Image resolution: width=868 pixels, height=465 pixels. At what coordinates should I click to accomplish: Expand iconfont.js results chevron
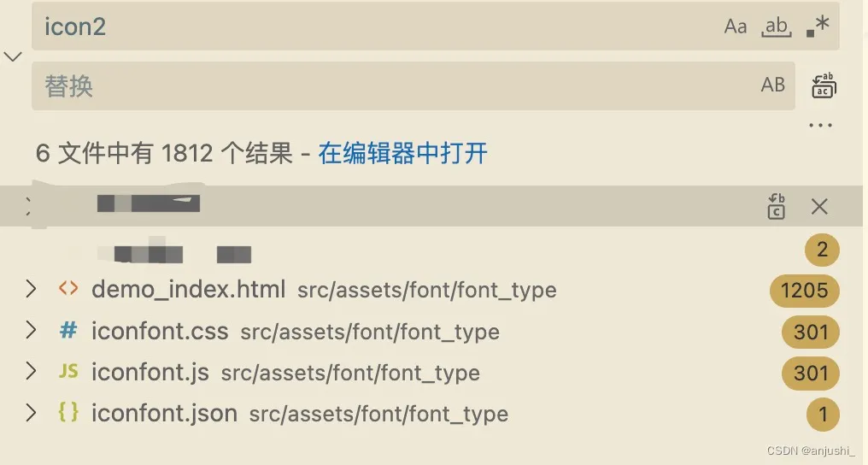[x=31, y=371]
